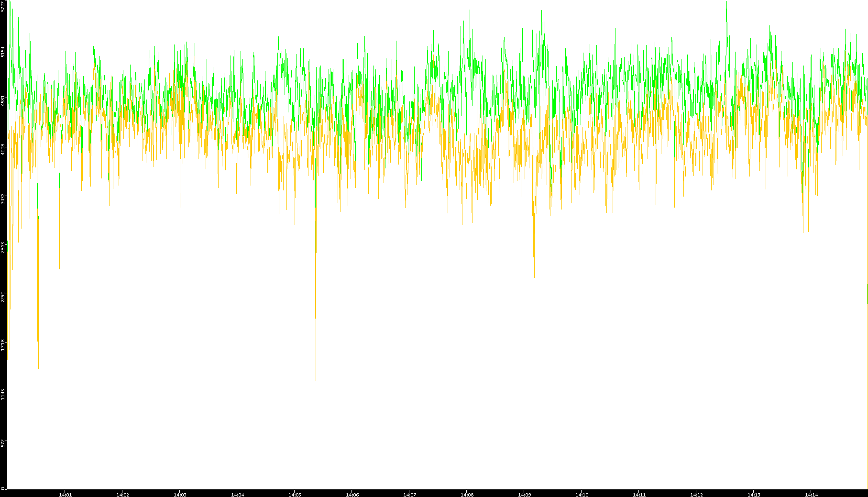Click the 14:14 time axis label
The height and width of the screenshot is (497, 868).
811,495
